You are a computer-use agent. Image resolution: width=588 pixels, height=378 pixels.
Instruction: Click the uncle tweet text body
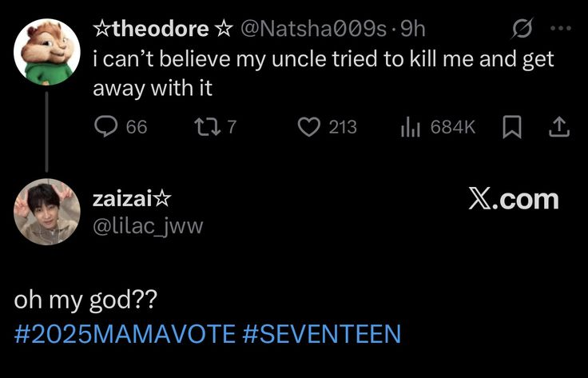tap(324, 74)
